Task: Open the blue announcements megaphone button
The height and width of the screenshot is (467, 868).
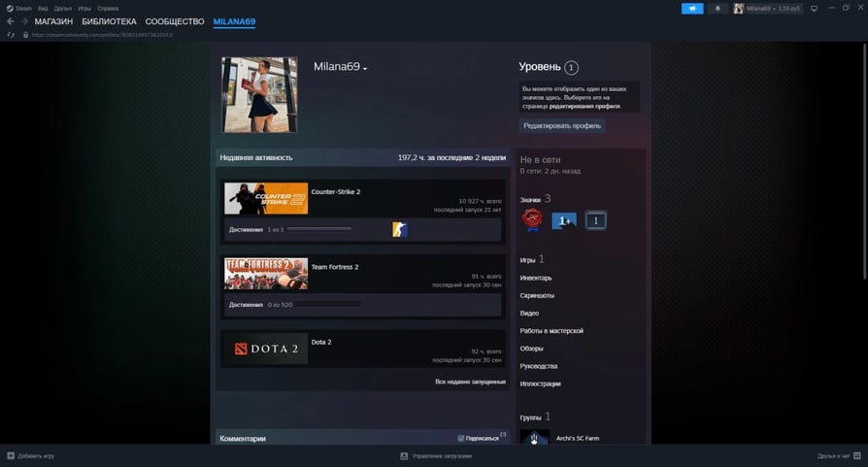Action: [692, 8]
